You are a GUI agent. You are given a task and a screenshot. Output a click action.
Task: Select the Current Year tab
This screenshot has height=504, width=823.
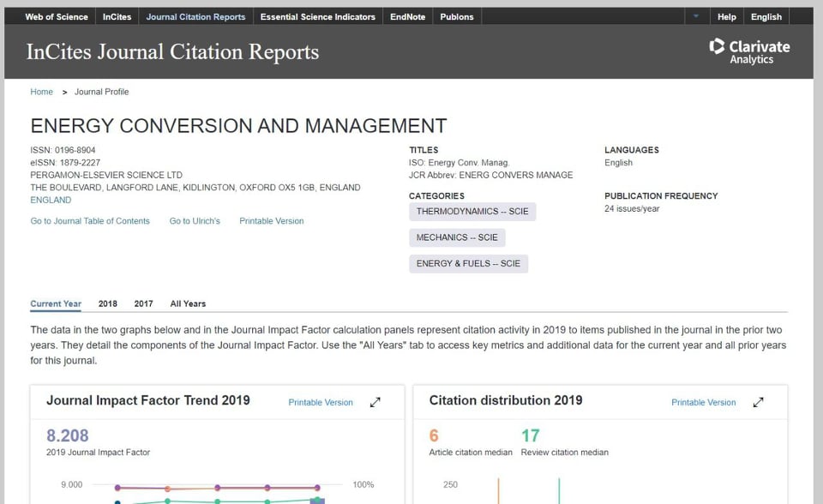coord(56,303)
